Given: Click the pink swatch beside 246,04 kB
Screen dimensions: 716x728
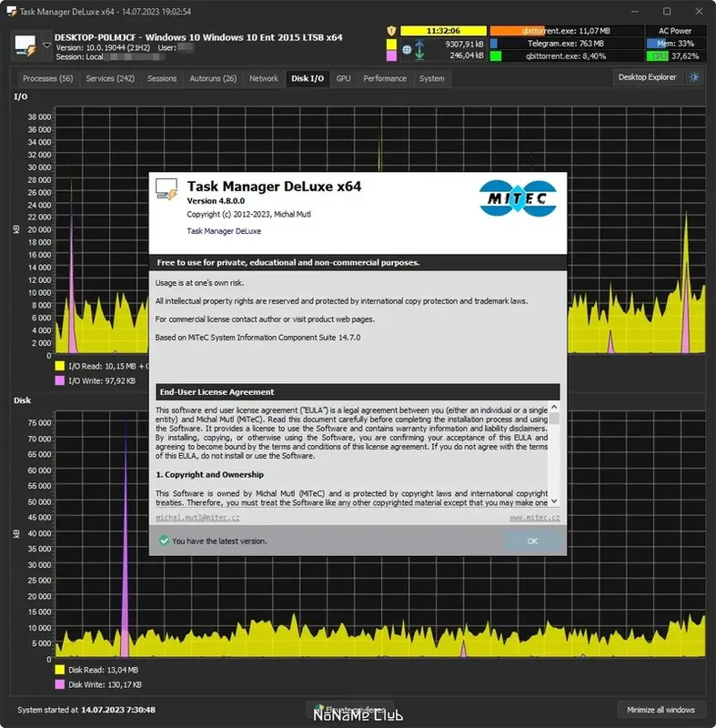Looking at the screenshot, I should tap(391, 56).
